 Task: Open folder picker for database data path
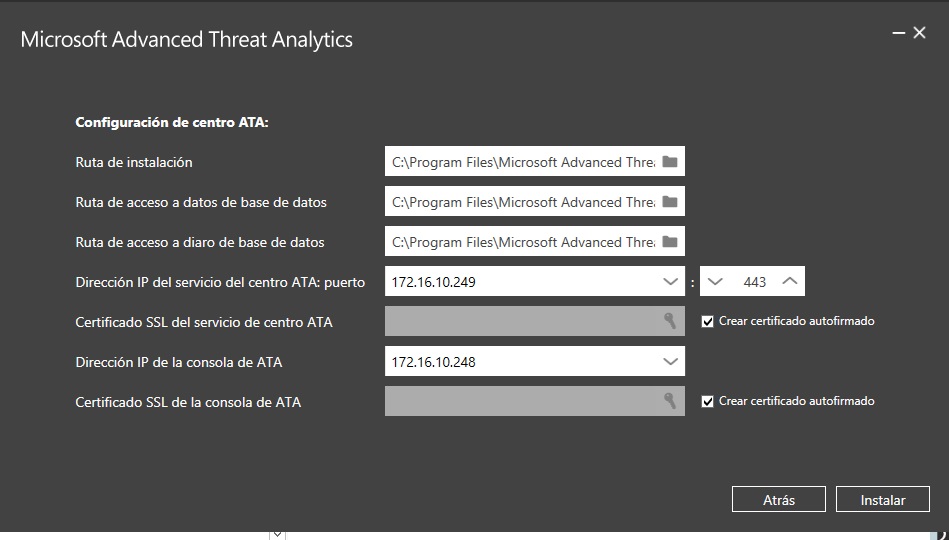(x=670, y=202)
